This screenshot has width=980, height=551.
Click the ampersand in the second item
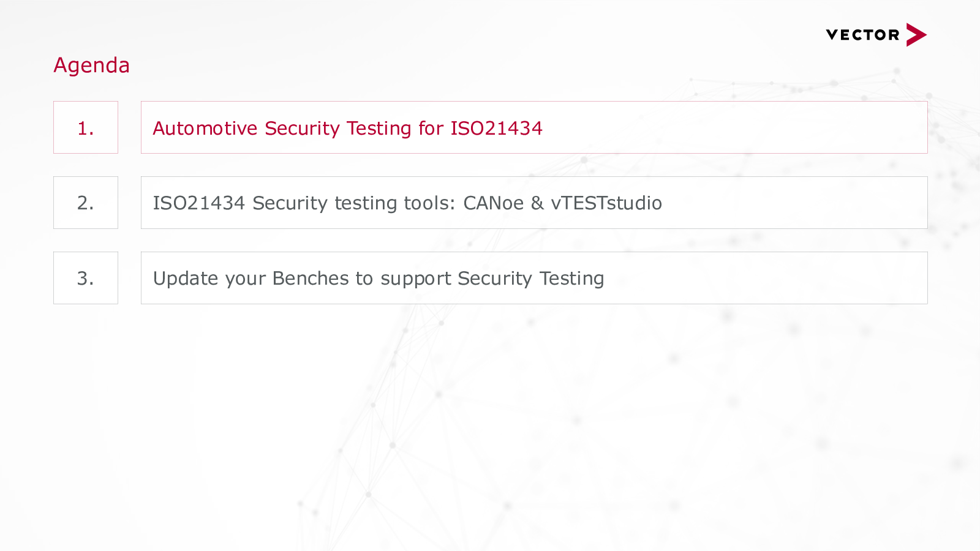(537, 203)
